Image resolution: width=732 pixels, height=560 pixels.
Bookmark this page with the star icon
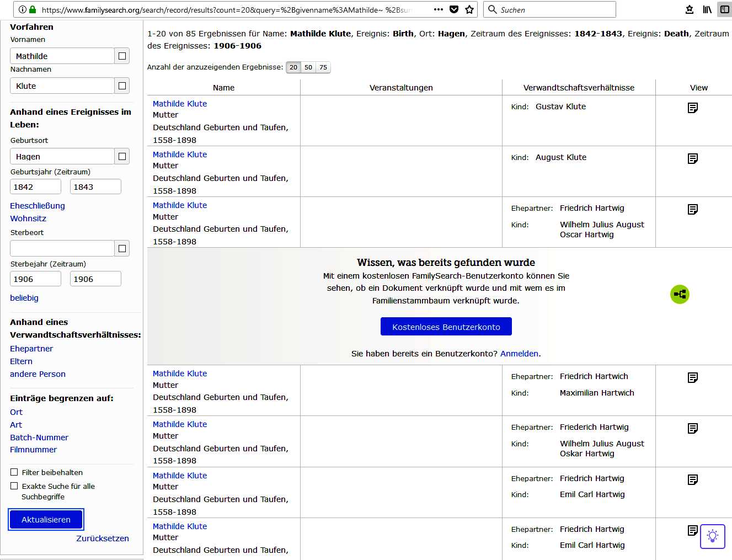tap(469, 9)
